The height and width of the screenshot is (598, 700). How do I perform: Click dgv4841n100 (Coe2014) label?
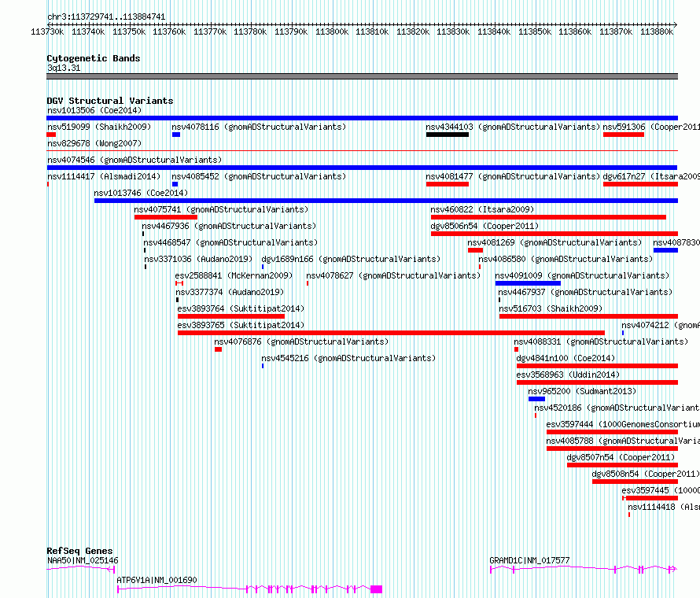pyautogui.click(x=566, y=358)
